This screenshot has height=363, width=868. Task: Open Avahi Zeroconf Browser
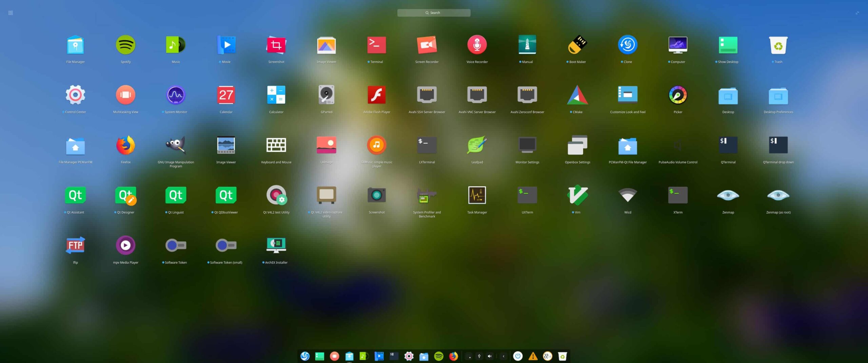click(527, 95)
